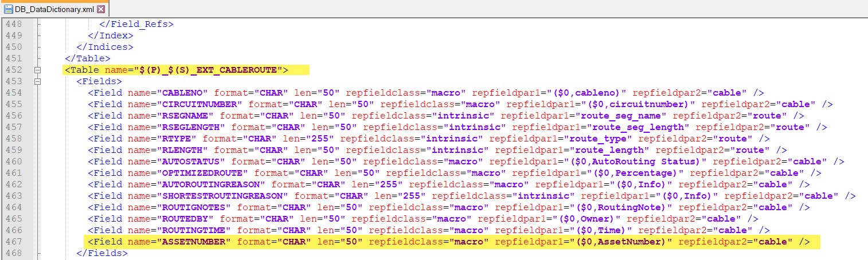The width and height of the screenshot is (868, 260).
Task: Click the ($0,Owner) parameter value
Action: pos(584,219)
